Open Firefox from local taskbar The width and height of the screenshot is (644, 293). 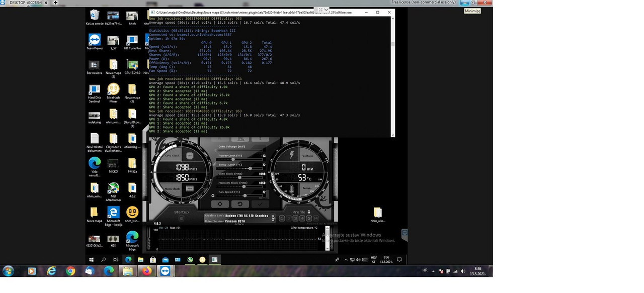point(146,271)
